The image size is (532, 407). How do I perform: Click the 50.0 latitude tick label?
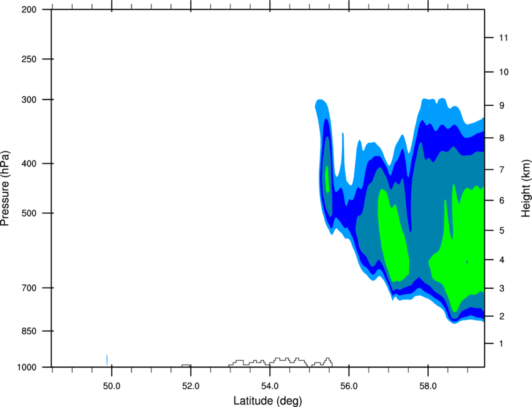pos(111,386)
